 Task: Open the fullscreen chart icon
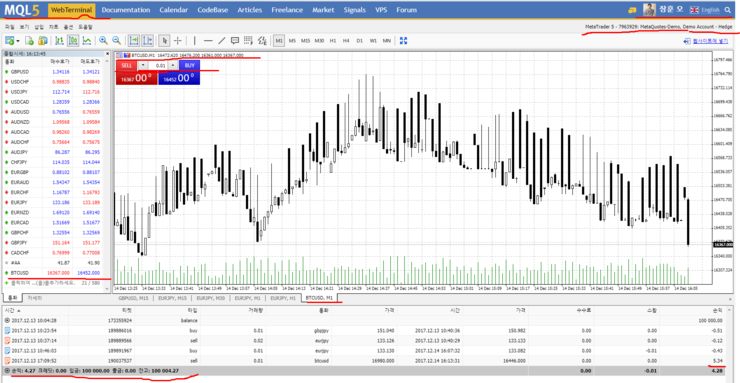(x=403, y=41)
